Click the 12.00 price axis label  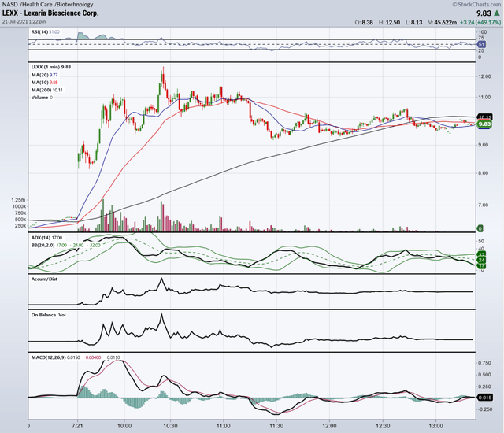pos(485,76)
